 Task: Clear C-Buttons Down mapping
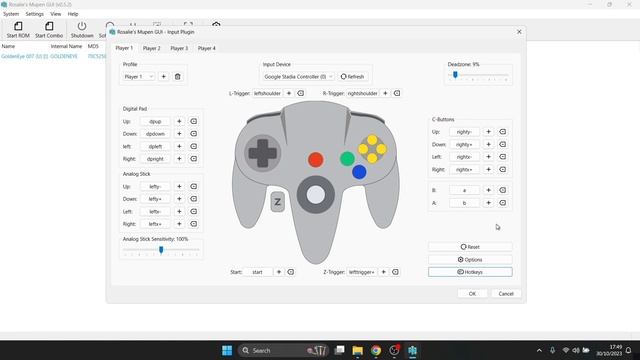(502, 144)
